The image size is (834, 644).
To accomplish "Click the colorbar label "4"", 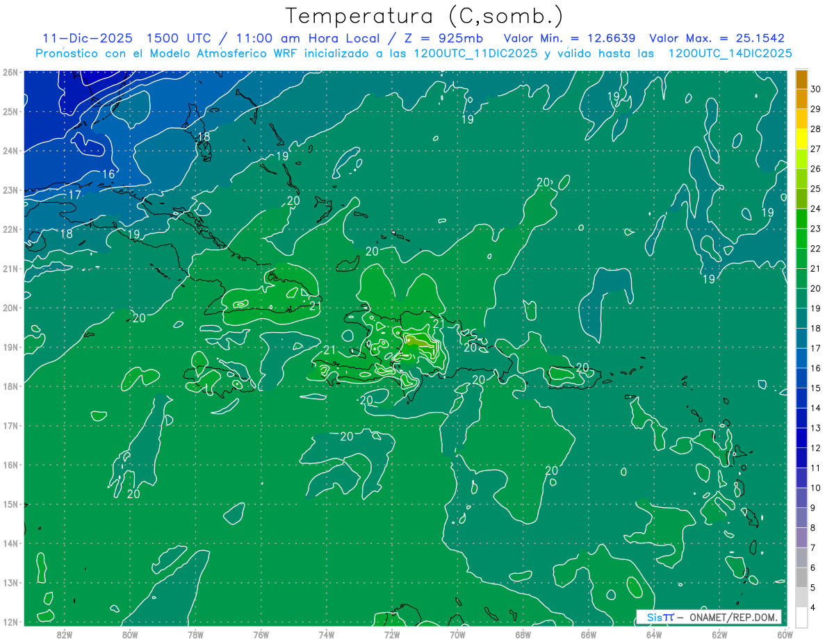I will (x=814, y=607).
